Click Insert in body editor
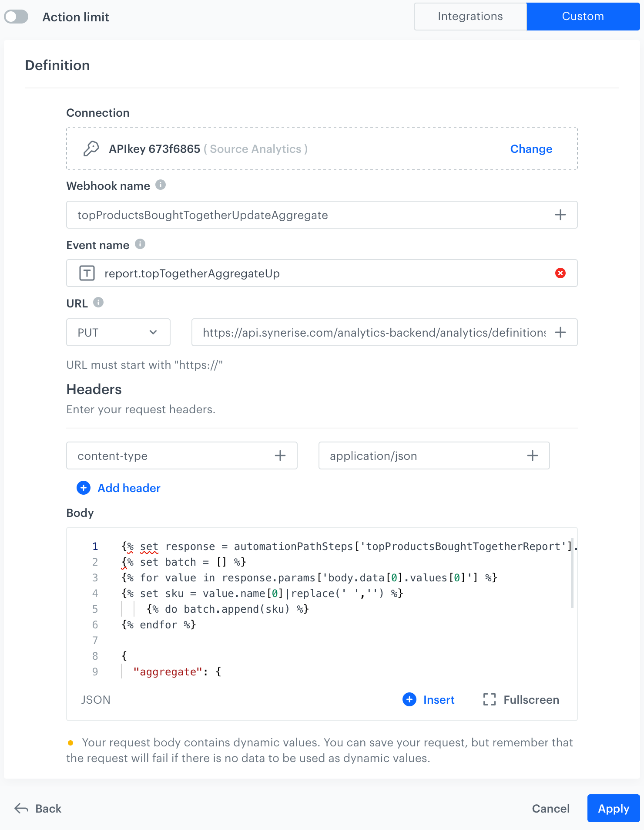The width and height of the screenshot is (644, 830). [429, 700]
